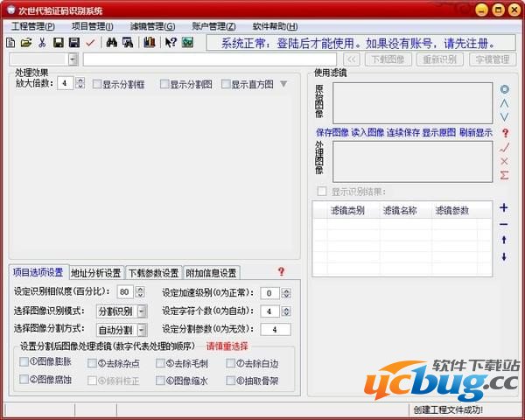Click the red X icon beside processed image
Screen dimensions: 525x420
pyautogui.click(x=504, y=161)
